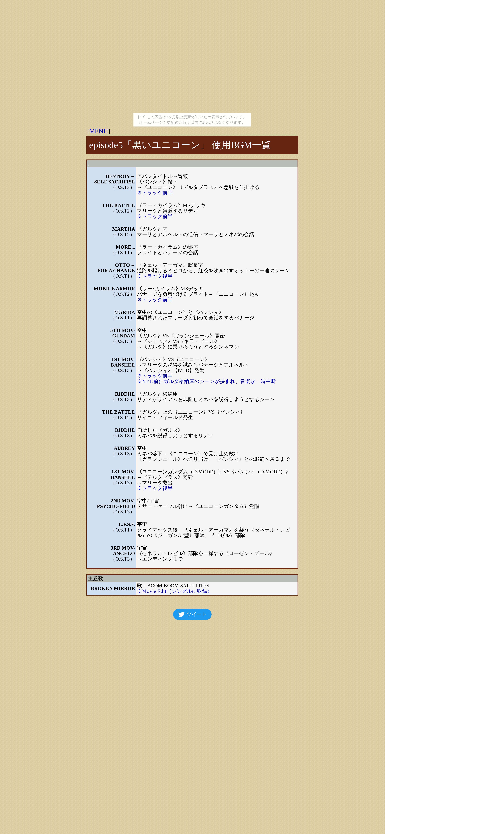Click the Twitter bird icon
504x834 pixels.
181,614
